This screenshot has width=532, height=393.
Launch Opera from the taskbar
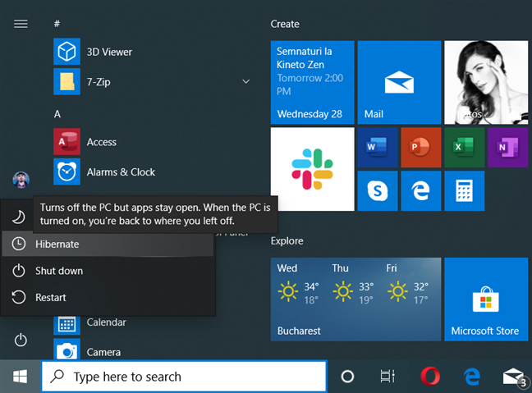point(430,377)
